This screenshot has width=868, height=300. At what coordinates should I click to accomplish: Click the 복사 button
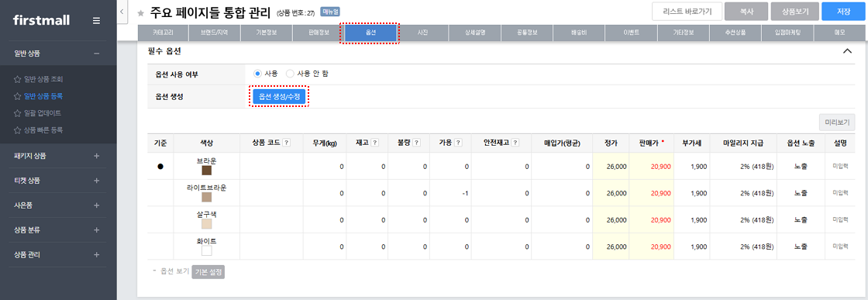pos(746,11)
